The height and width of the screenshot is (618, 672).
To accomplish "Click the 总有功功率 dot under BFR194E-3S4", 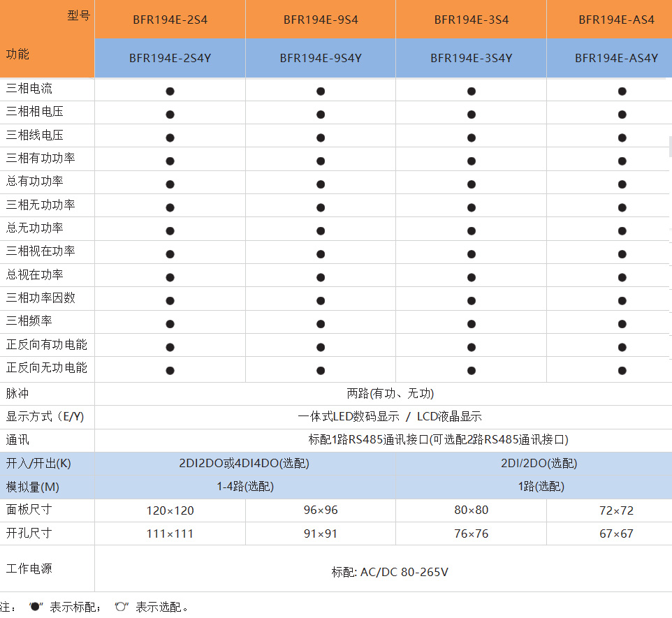I will pyautogui.click(x=472, y=184).
